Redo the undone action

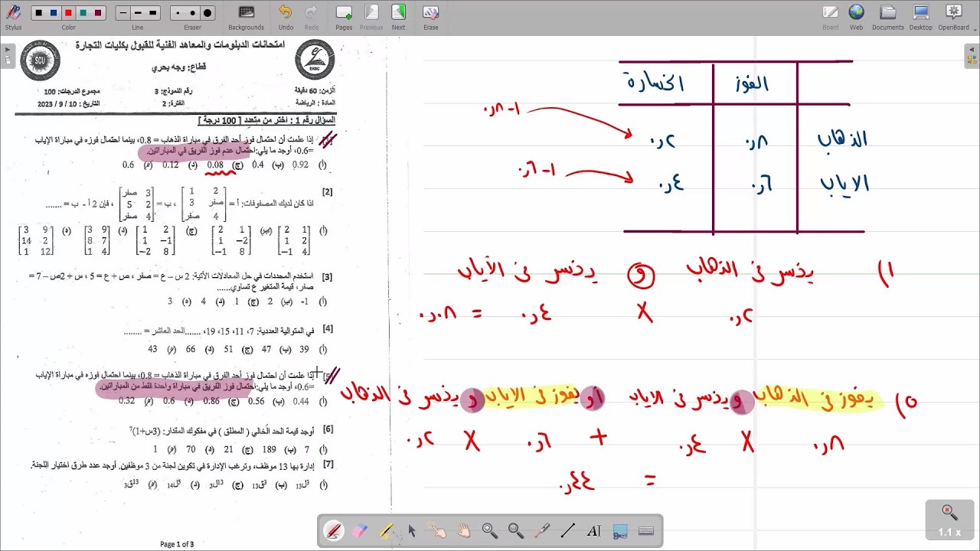coord(312,17)
